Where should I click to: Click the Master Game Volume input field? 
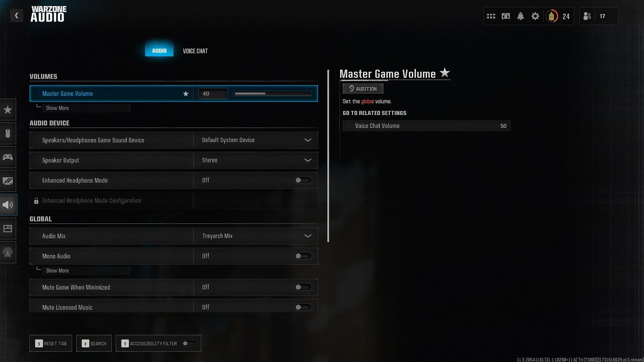(212, 93)
